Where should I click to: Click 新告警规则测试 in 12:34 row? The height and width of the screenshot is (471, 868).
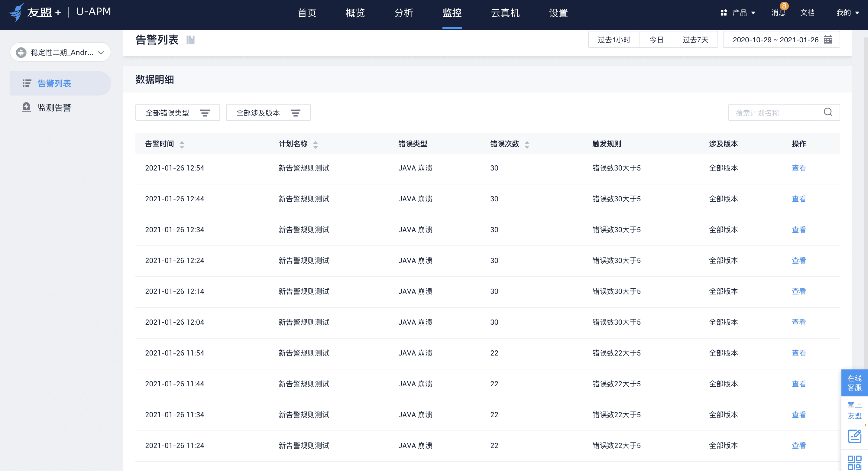coord(304,229)
